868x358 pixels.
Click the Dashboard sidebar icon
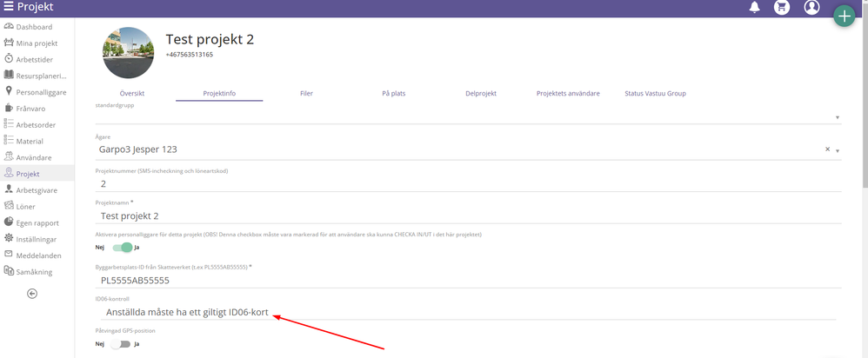coord(9,27)
